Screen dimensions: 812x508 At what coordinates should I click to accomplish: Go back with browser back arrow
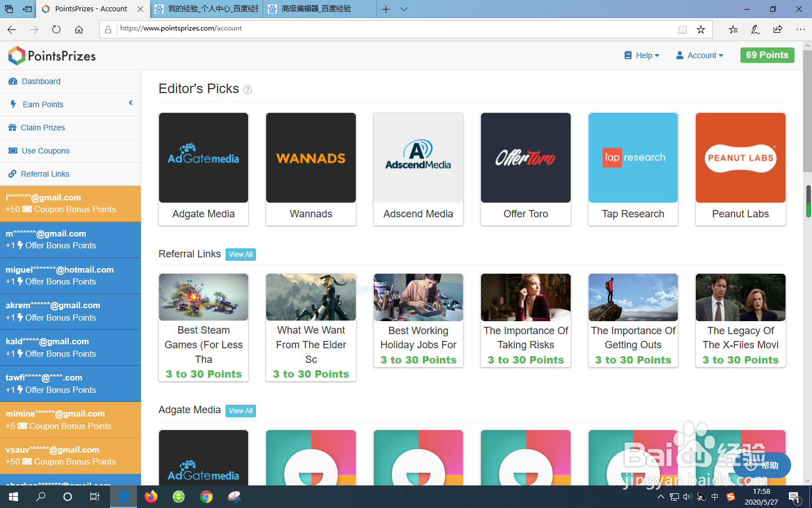coord(11,29)
